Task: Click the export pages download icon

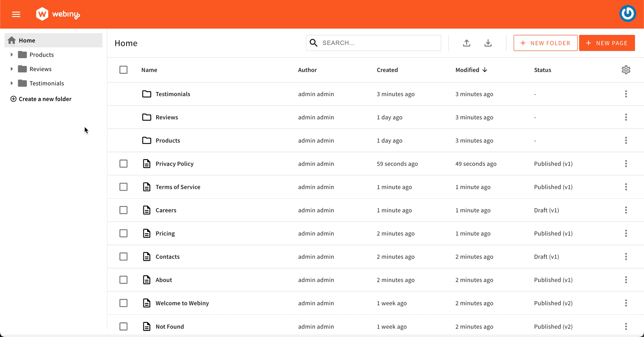Action: [x=488, y=43]
